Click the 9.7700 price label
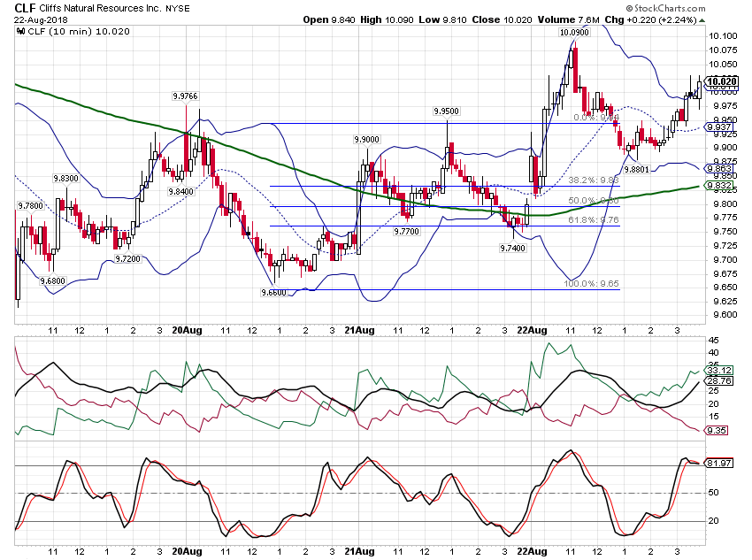 pyautogui.click(x=407, y=232)
